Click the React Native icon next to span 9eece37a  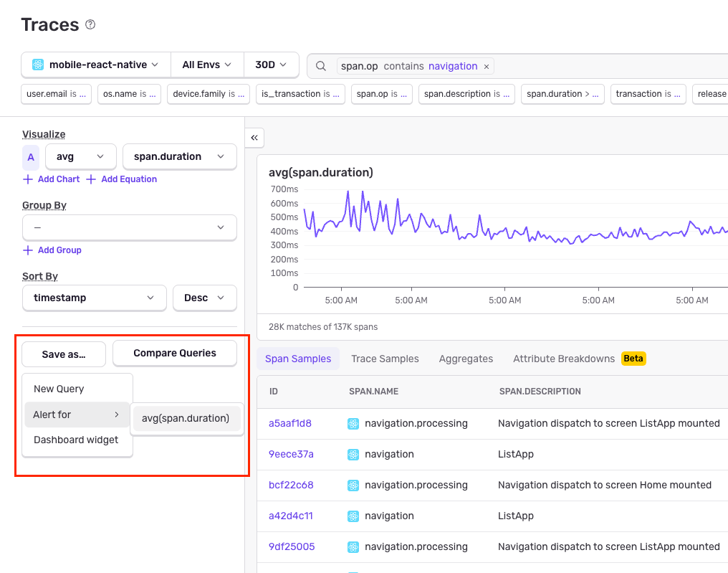353,454
